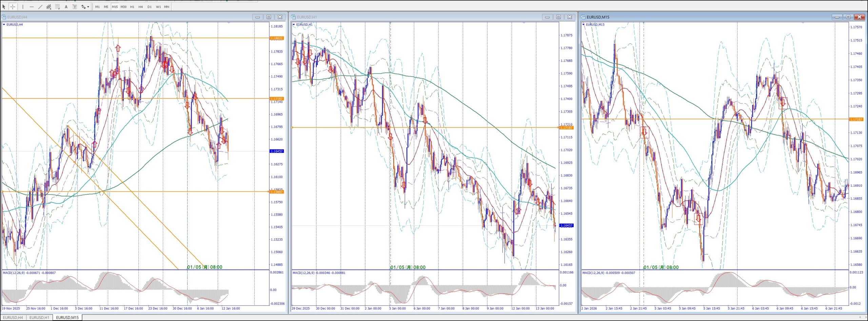Enable the D1 daily timeframe
Viewport: 868px width, 321px height.
click(150, 7)
